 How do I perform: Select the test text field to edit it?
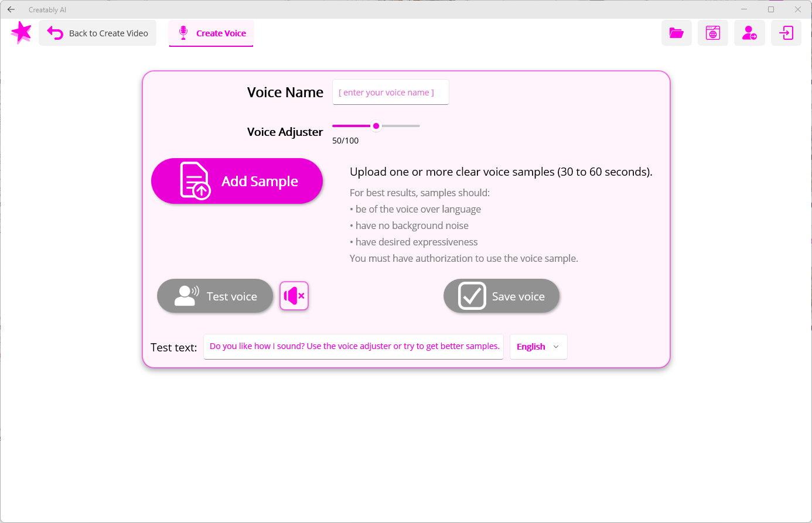click(354, 346)
